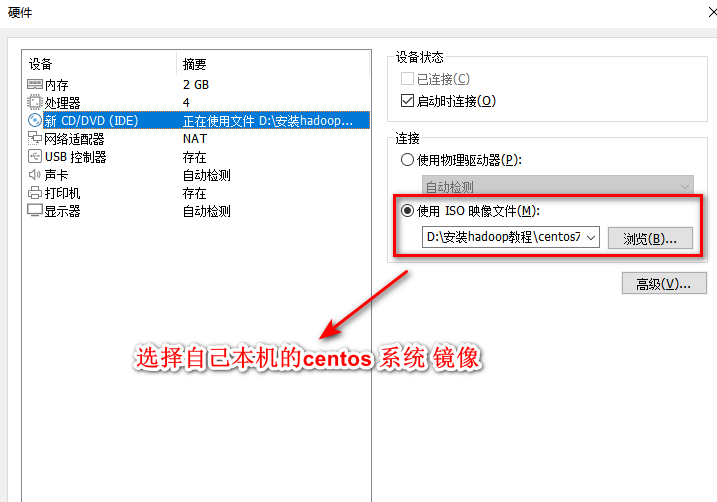Choose the 使用物理驱动器(P) radio option
Image resolution: width=717 pixels, height=502 pixels.
407,160
